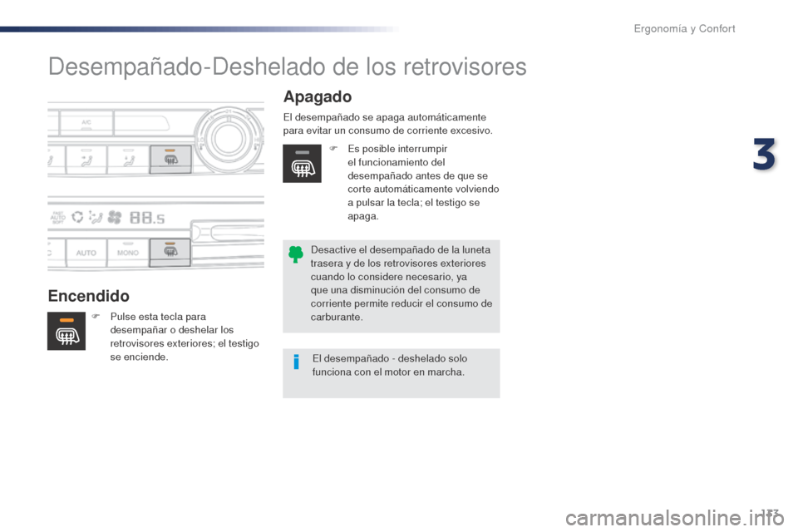Click the seat heating button left of demist, upper diagram
This screenshot has height=532, width=798.
pos(128,160)
